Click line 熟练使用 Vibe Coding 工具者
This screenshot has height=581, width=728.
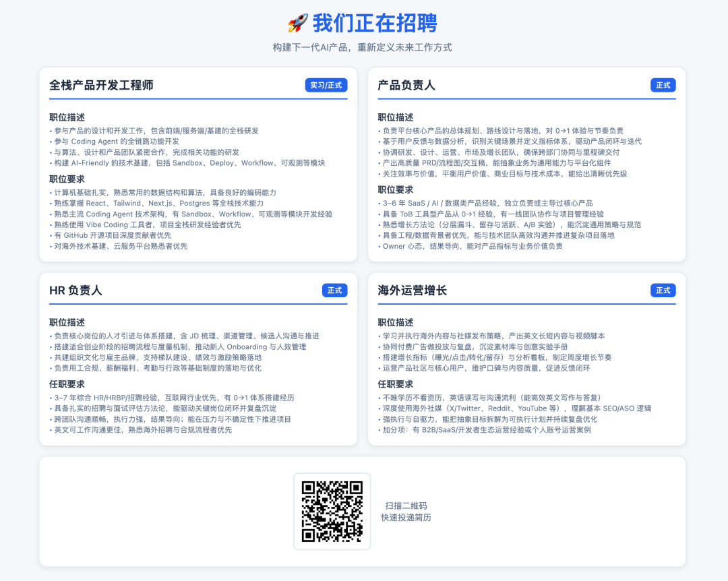pyautogui.click(x=148, y=224)
